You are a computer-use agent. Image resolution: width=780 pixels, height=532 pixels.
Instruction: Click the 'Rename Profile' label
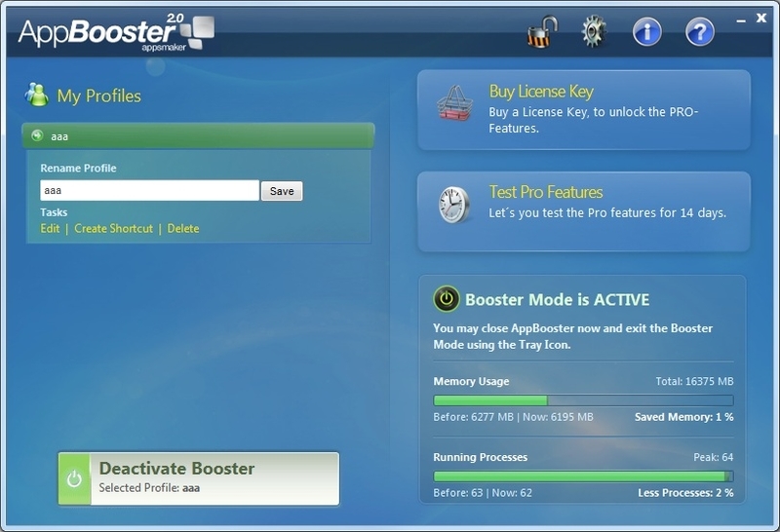click(x=78, y=168)
